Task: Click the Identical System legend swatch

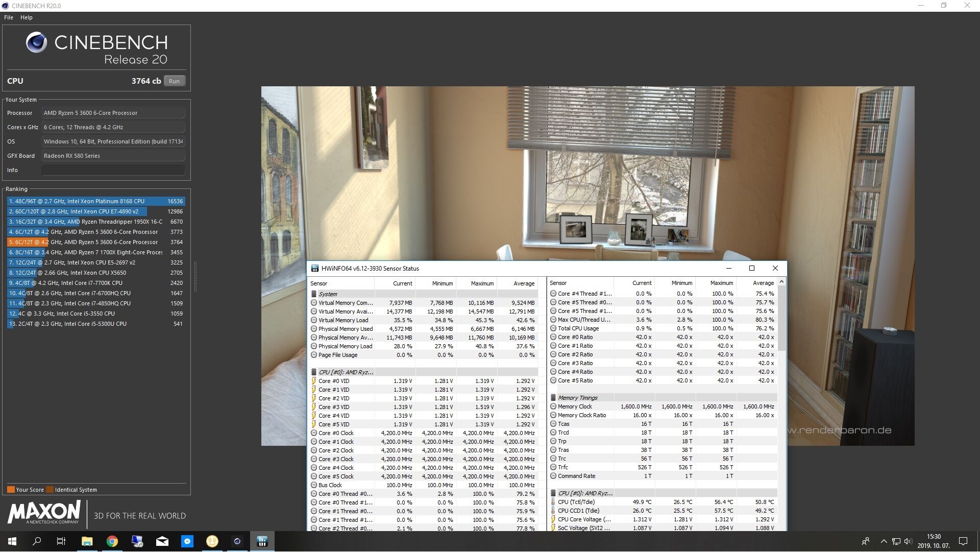Action: click(50, 490)
